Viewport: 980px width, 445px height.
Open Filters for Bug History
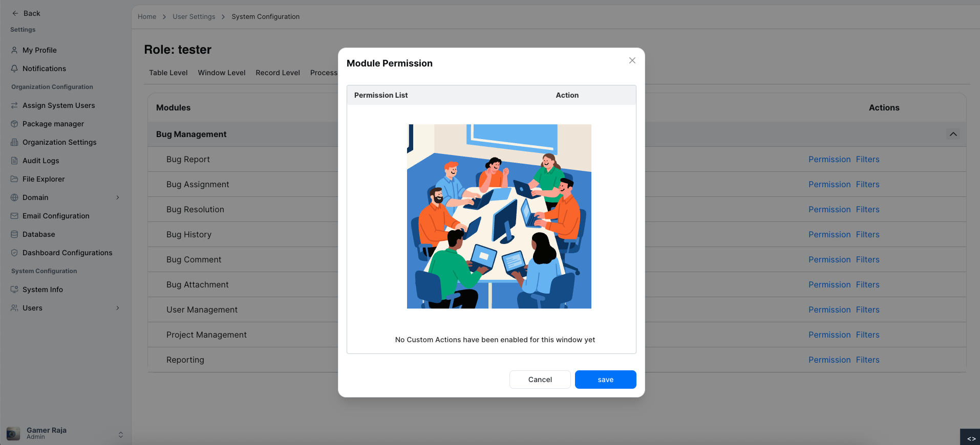868,235
